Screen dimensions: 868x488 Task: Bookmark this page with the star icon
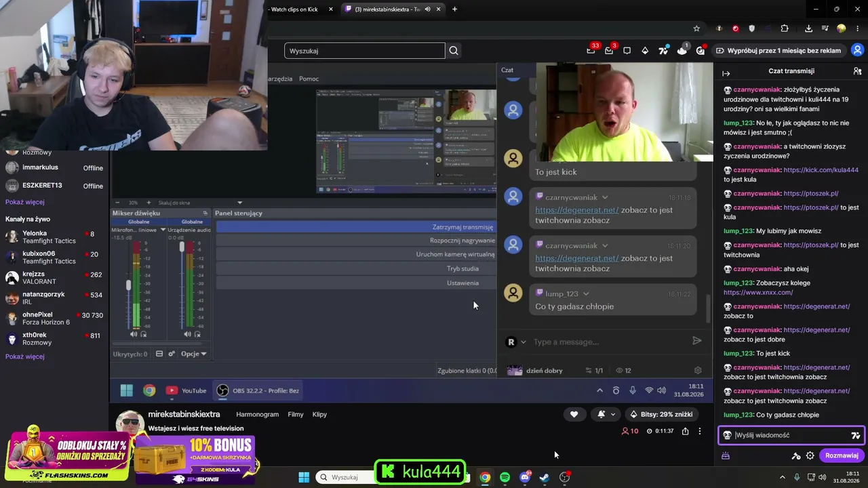(x=696, y=28)
